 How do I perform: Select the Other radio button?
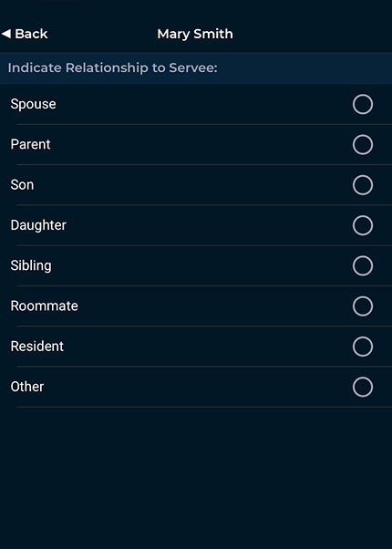pyautogui.click(x=363, y=387)
